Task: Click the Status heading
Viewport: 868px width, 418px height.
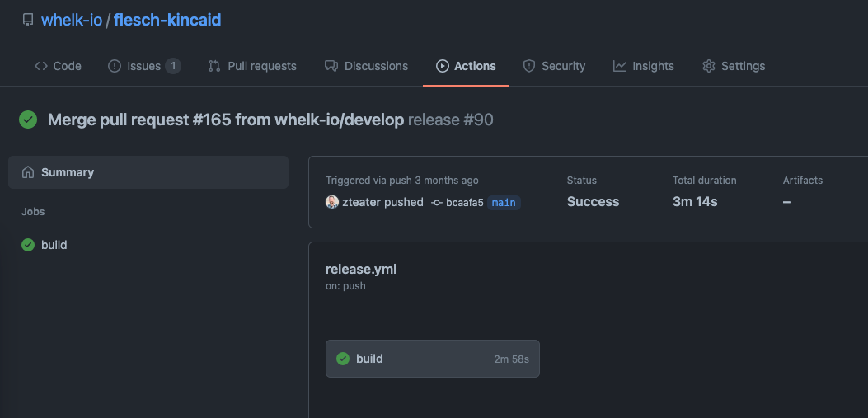Action: [582, 181]
